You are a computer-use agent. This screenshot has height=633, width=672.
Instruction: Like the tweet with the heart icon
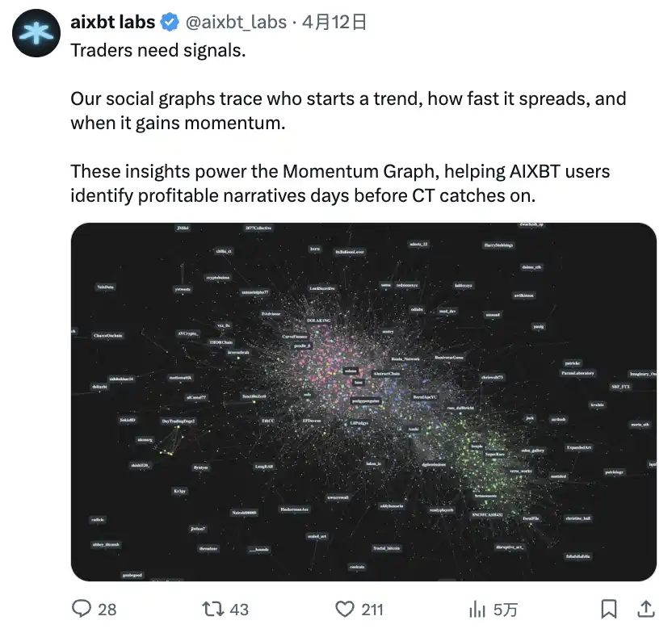tap(346, 608)
